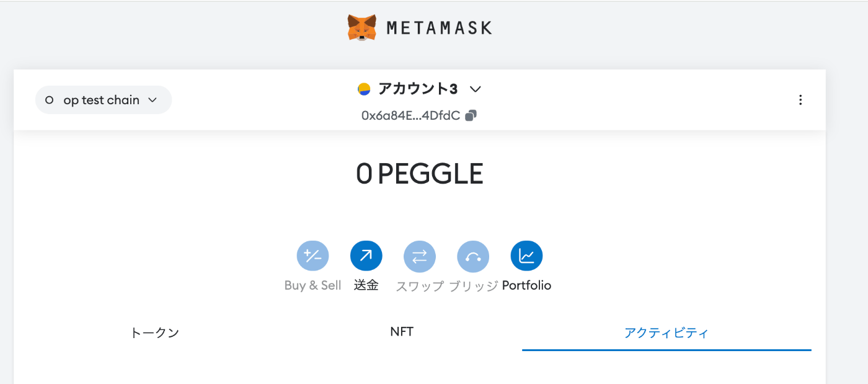Screen dimensions: 868x384
Task: Open Portfolio via the chart icon
Action: point(526,256)
